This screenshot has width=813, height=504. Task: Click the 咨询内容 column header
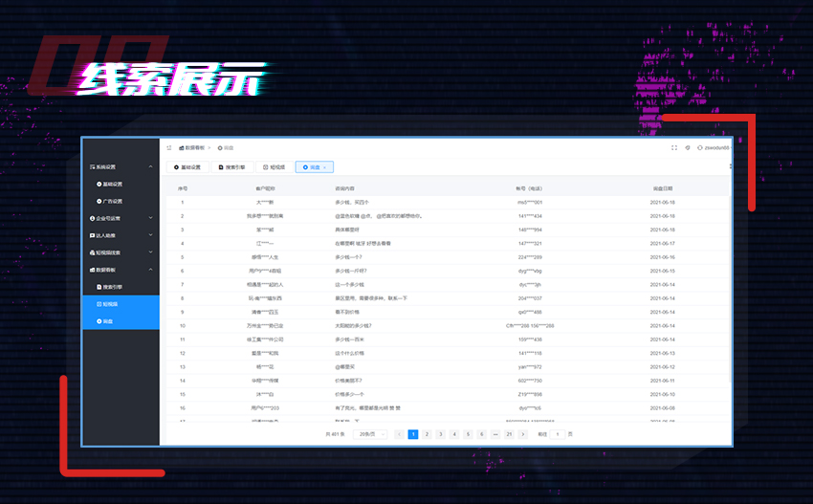click(344, 188)
